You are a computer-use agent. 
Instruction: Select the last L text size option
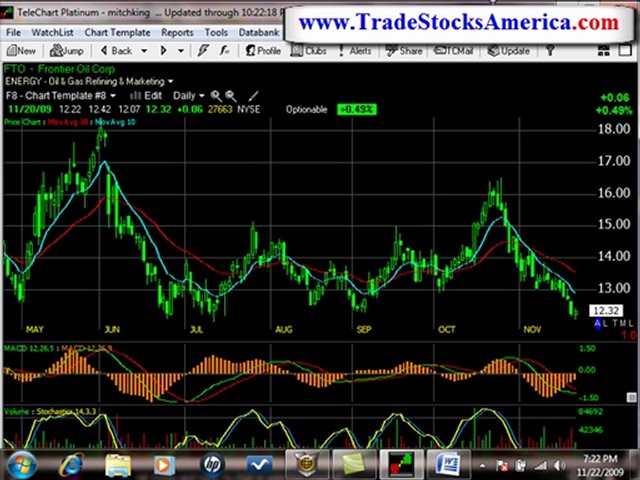click(631, 324)
